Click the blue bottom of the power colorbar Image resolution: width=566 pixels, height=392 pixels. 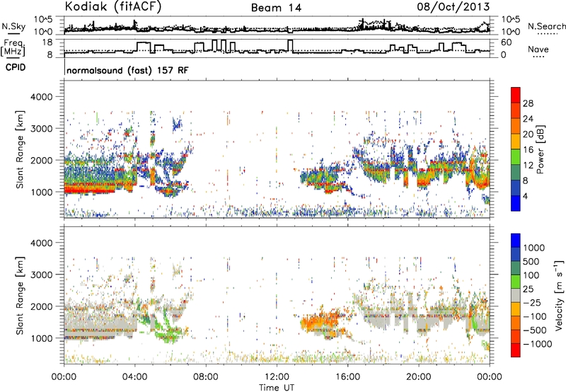coord(516,203)
